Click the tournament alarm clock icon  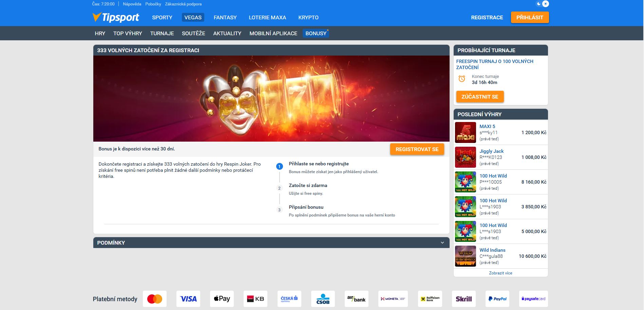[462, 79]
